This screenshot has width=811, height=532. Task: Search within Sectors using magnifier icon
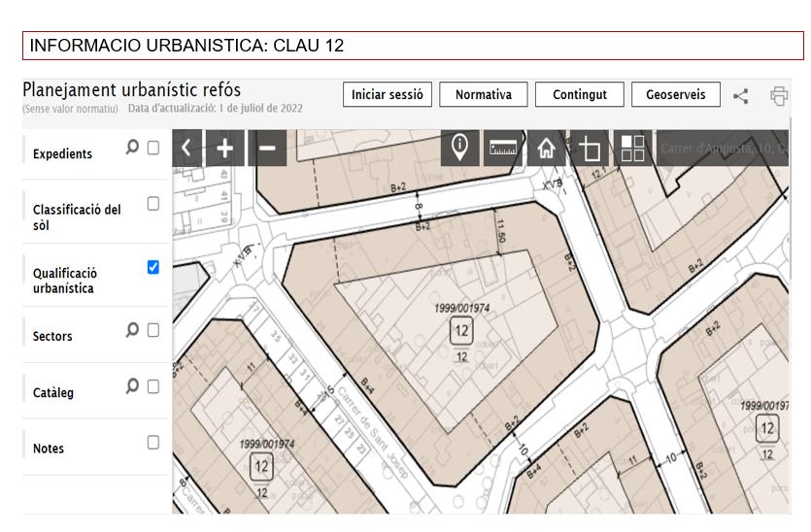(x=132, y=330)
